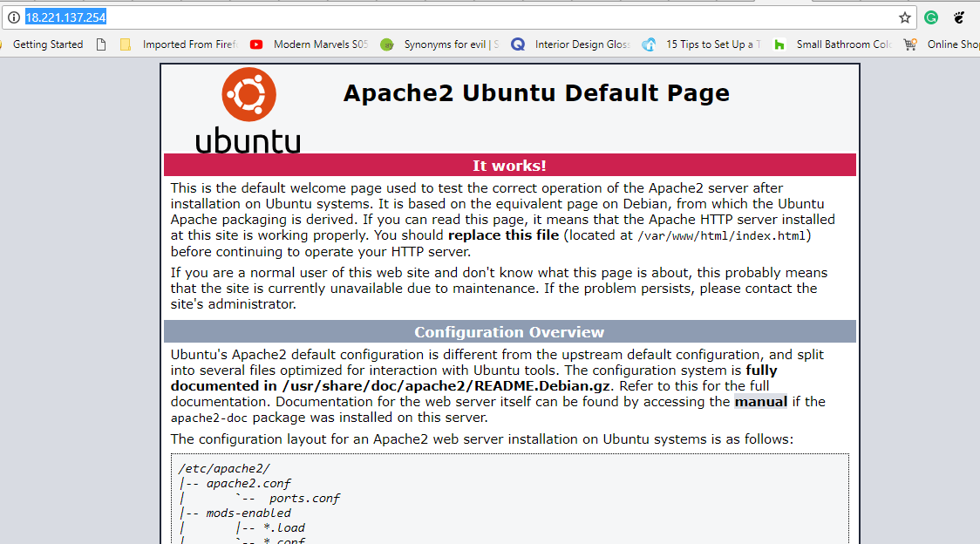Open the Interior Design Glossary bookmark
This screenshot has width=980, height=544.
[x=570, y=44]
